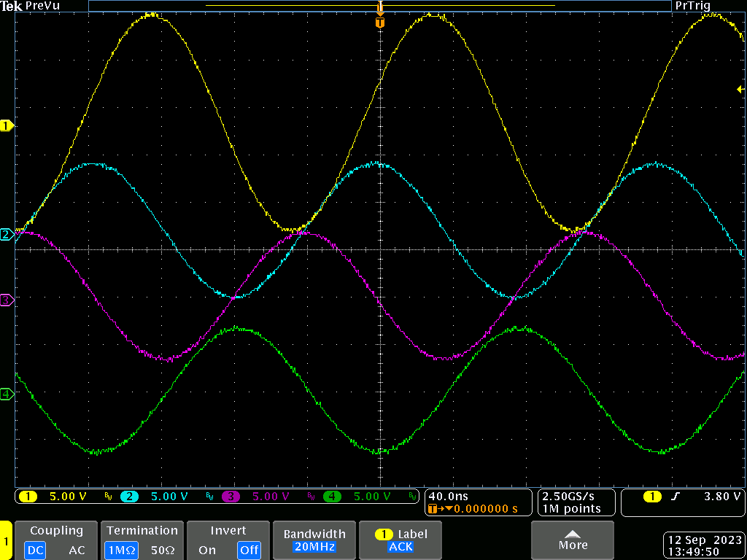747x560 pixels.
Task: Click the yellow channel 1 ground reference marker
Action: pos(7,126)
